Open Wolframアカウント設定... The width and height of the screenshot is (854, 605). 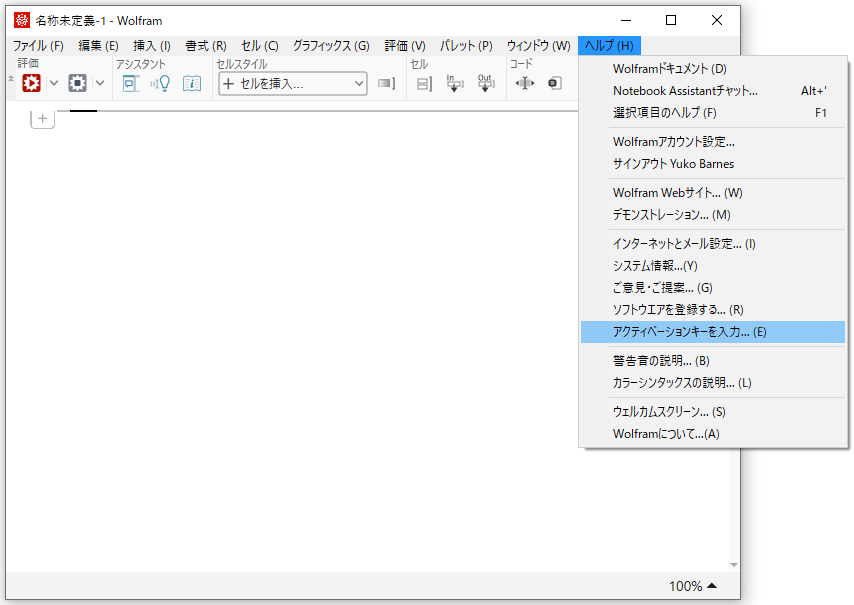(713, 142)
